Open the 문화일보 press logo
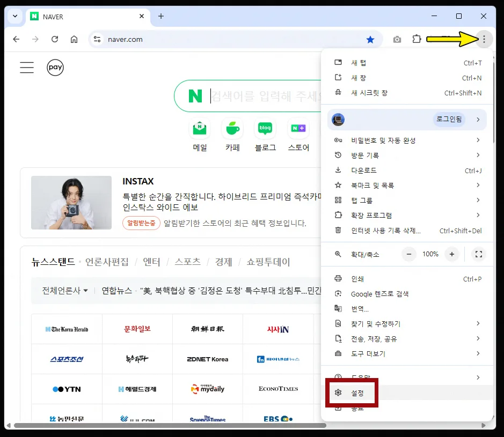This screenshot has width=504, height=437. (137, 329)
